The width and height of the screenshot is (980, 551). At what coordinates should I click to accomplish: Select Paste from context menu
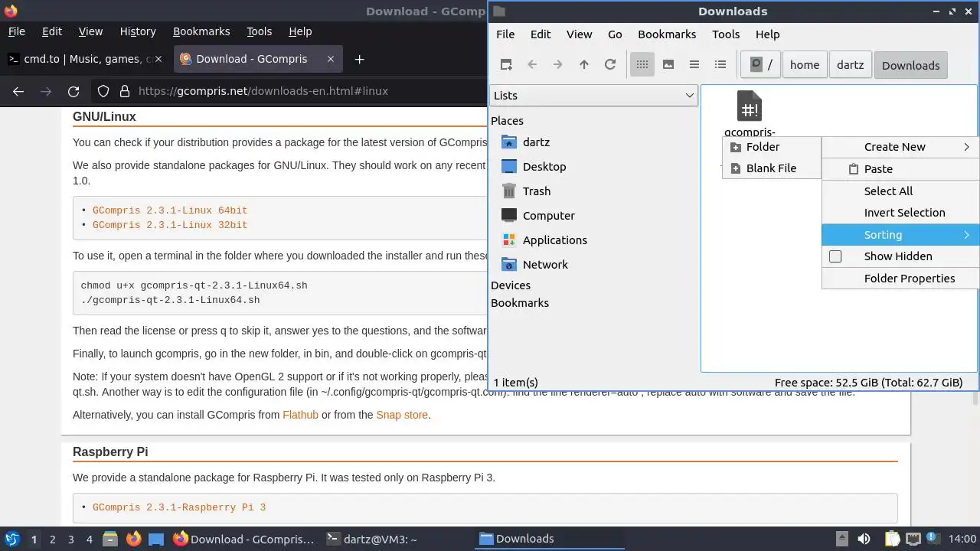[900, 169]
